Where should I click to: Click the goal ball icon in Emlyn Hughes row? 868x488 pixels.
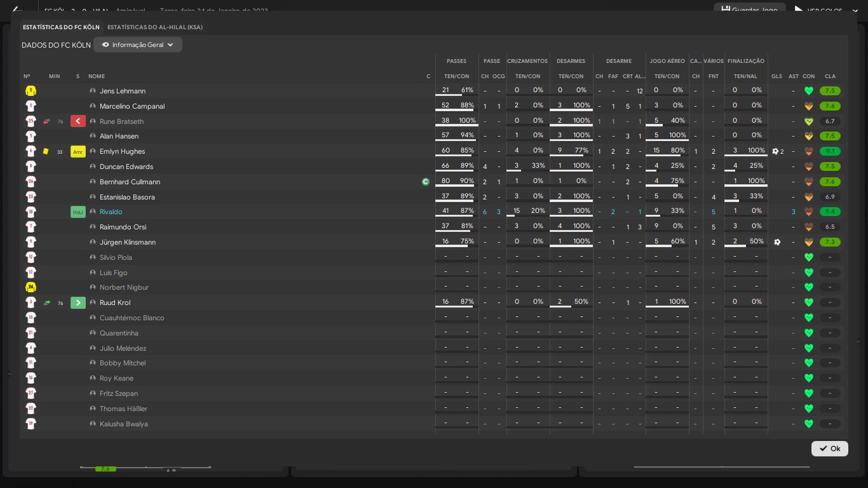(775, 151)
